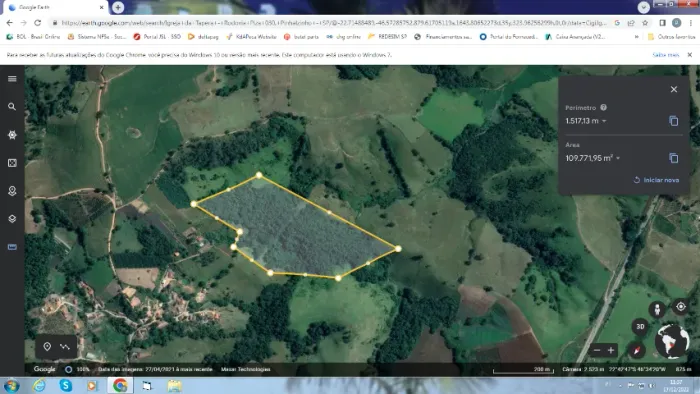Open deltapag bookmark
This screenshot has height=394, width=700.
[x=204, y=37]
